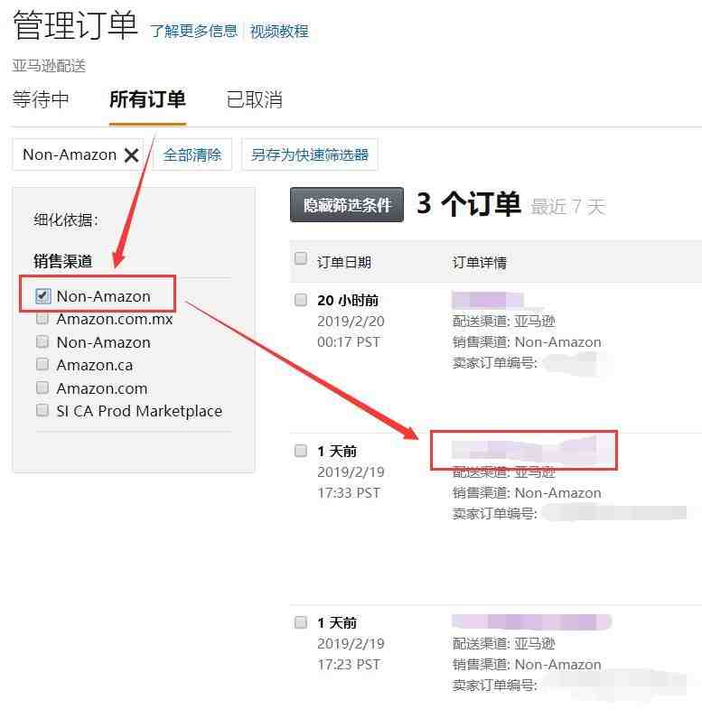Click the 隐藏筛选条件 button

pos(347,205)
